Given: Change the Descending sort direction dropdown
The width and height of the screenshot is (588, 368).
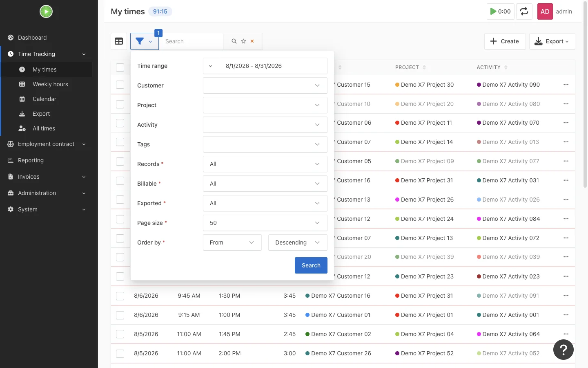Looking at the screenshot, I should [x=298, y=242].
